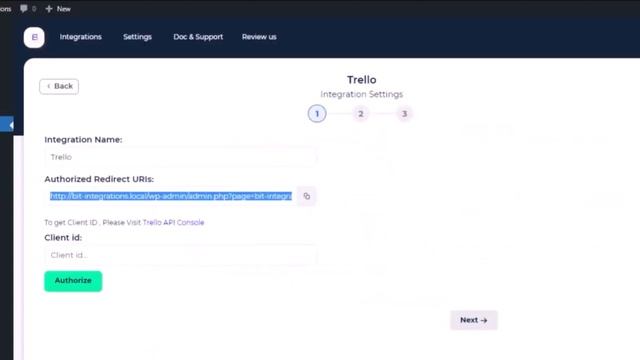This screenshot has height=360, width=640.
Task: Open the comments bubble in admin bar
Action: tap(24, 9)
